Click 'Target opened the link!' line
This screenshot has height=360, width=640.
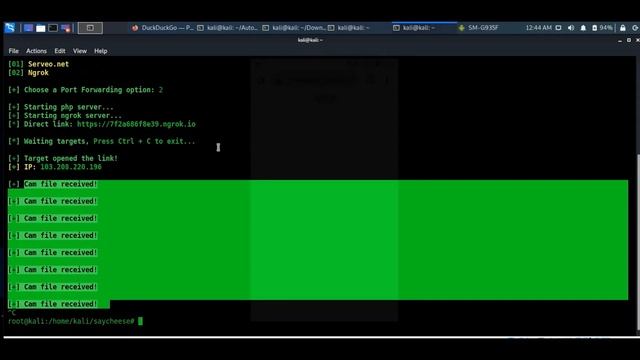click(x=63, y=158)
